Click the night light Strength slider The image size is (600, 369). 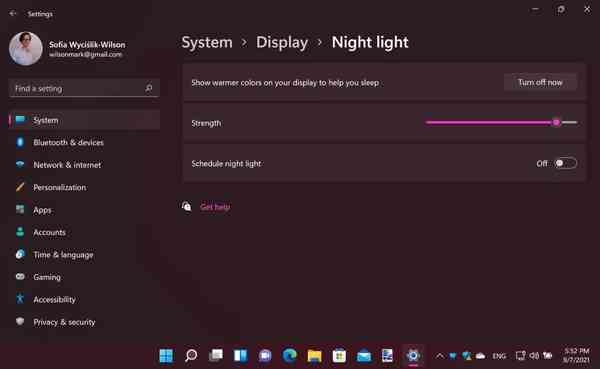[501, 122]
